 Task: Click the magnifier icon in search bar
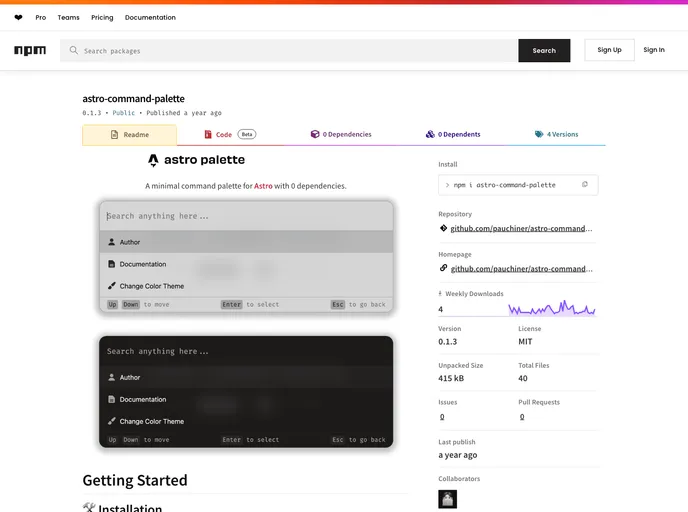(x=74, y=50)
